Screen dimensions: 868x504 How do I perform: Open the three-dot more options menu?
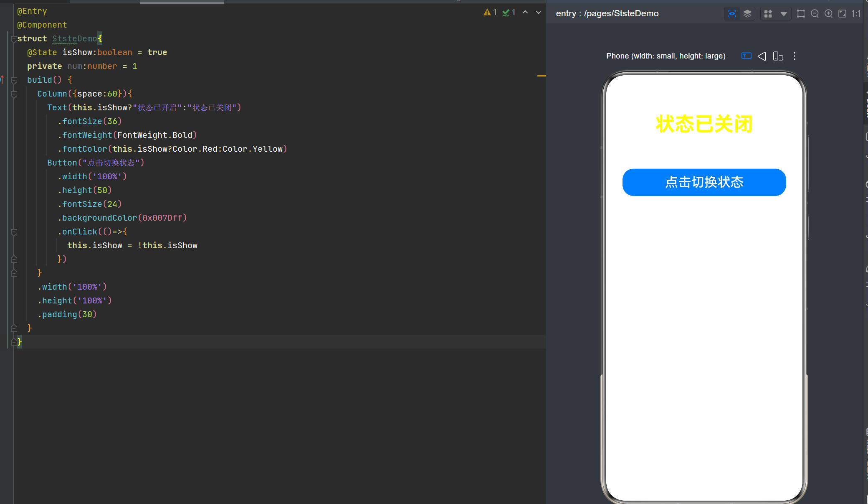(795, 56)
